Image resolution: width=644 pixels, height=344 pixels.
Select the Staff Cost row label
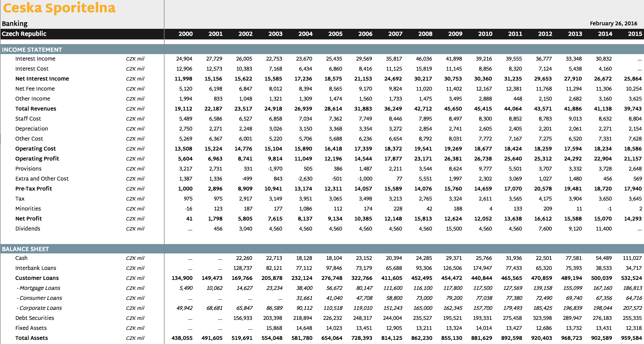[x=28, y=119]
